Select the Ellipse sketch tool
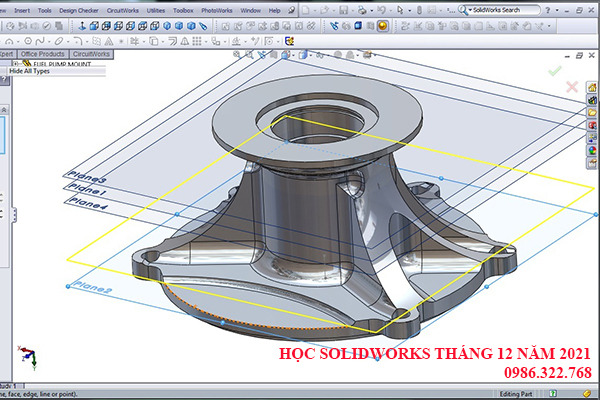This screenshot has height=400, width=600. (x=59, y=41)
